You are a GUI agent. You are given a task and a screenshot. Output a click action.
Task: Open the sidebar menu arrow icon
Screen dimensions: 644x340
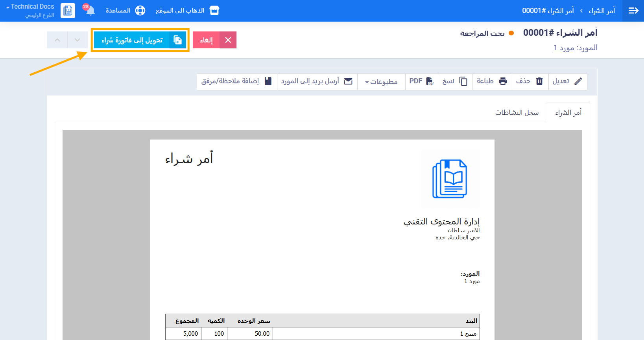pos(633,11)
